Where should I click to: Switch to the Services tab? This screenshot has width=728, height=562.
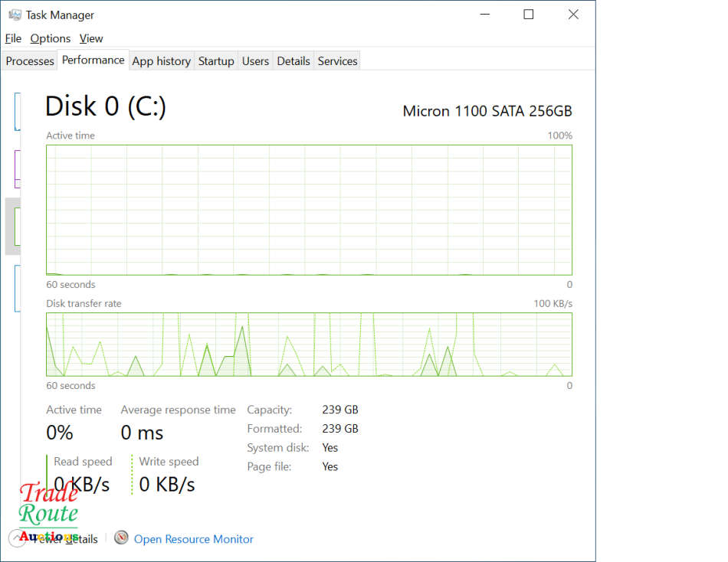click(337, 61)
